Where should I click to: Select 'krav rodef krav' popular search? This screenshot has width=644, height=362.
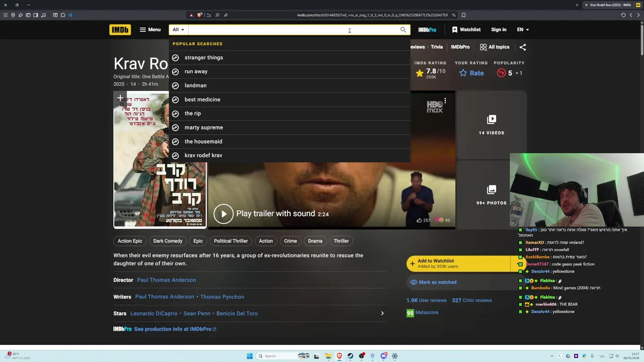(x=289, y=155)
